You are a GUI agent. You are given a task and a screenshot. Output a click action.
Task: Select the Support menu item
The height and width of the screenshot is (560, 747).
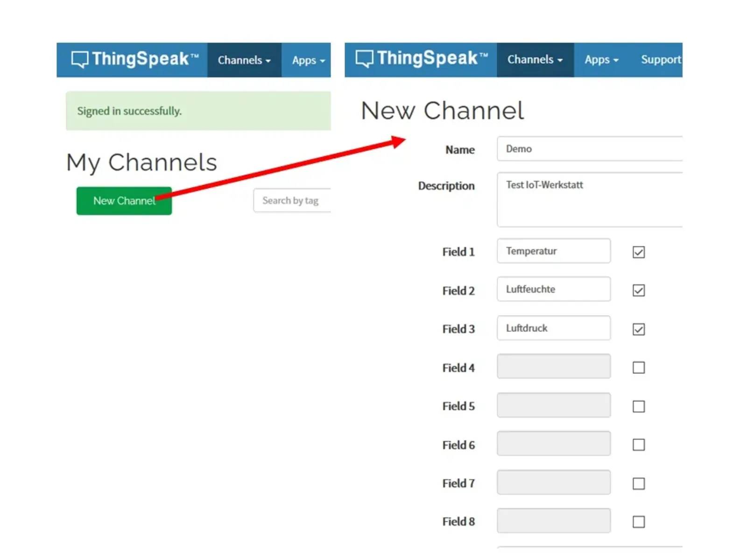[x=661, y=59]
